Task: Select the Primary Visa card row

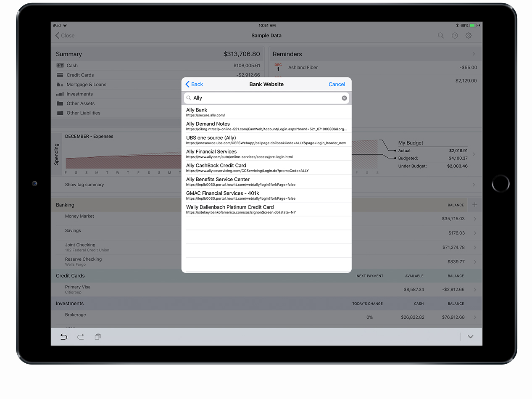Action: (266, 289)
